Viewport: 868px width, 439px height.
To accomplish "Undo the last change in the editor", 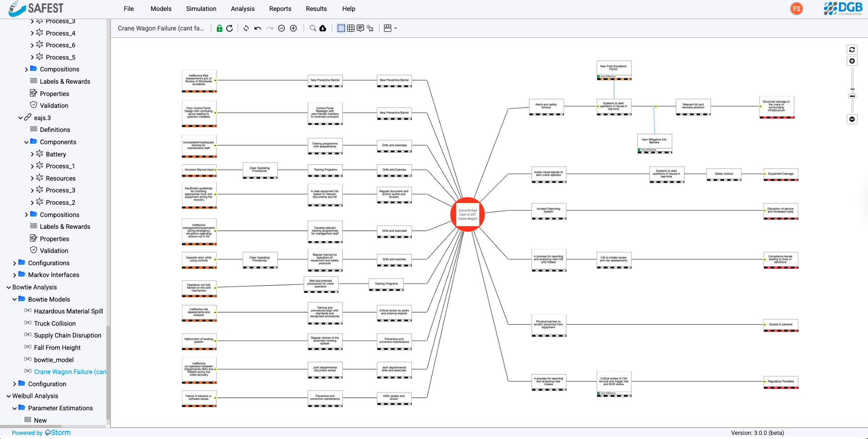I will point(257,28).
